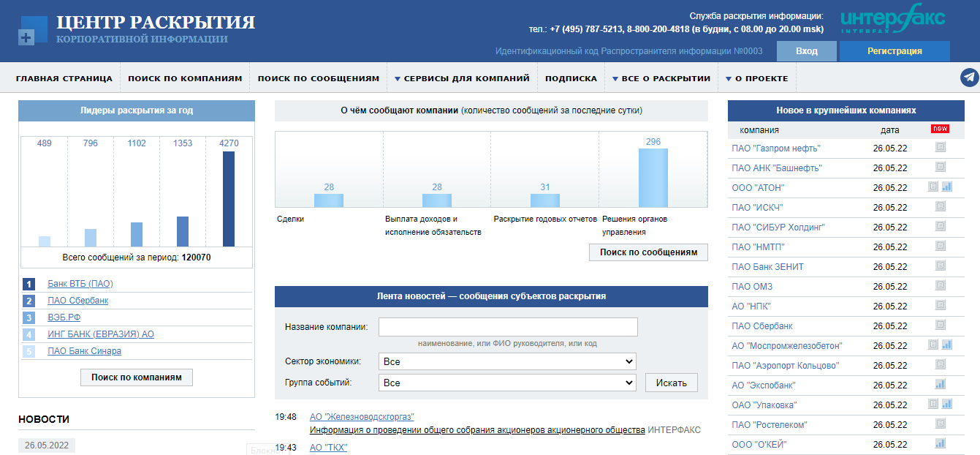Open document icon for АО "НПК"
Screen dimensions: 980x455
point(941,306)
